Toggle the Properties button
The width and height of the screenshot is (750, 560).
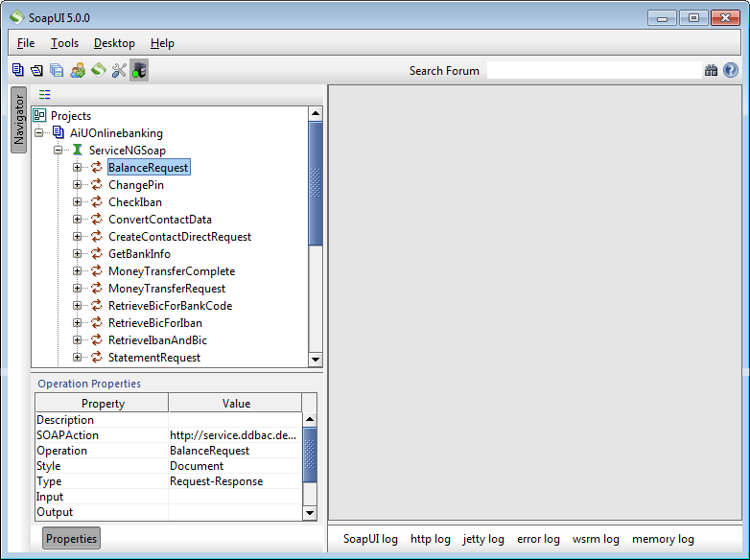pos(71,539)
